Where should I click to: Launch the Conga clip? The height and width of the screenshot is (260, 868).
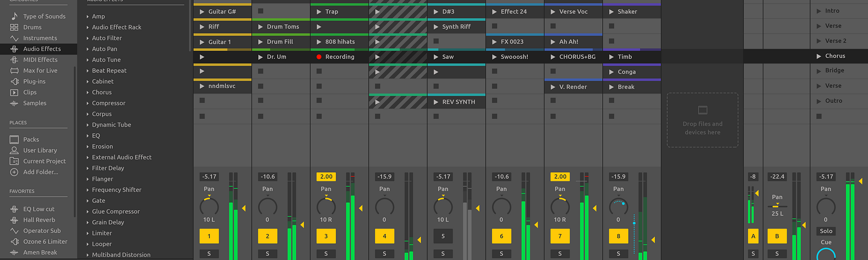611,71
